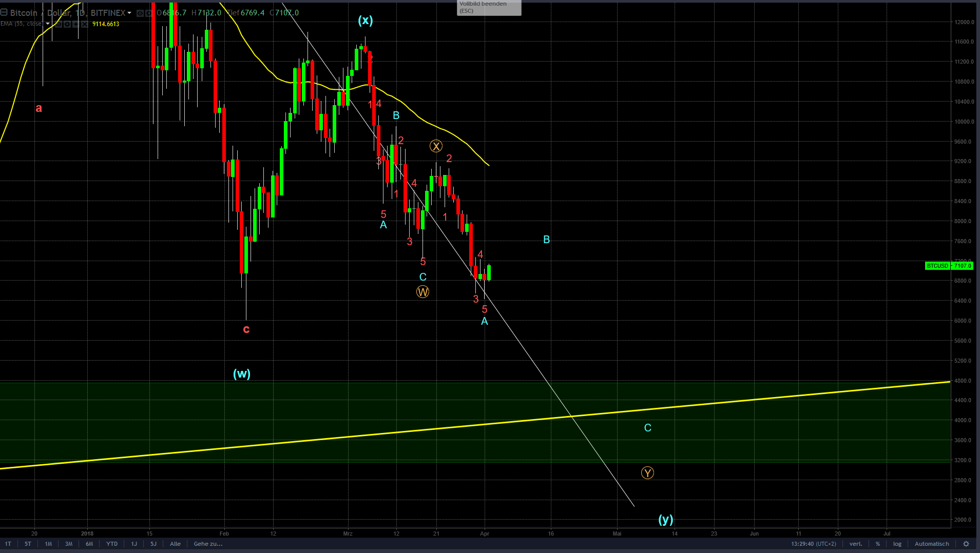
Task: Open chart settings gear at bottom right
Action: click(966, 544)
